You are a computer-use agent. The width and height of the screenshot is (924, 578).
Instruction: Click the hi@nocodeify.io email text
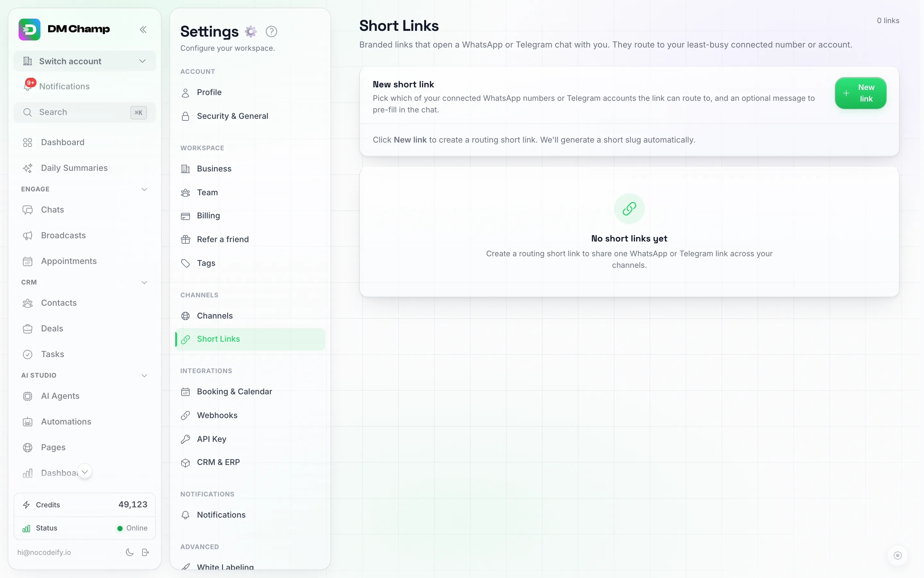tap(44, 552)
